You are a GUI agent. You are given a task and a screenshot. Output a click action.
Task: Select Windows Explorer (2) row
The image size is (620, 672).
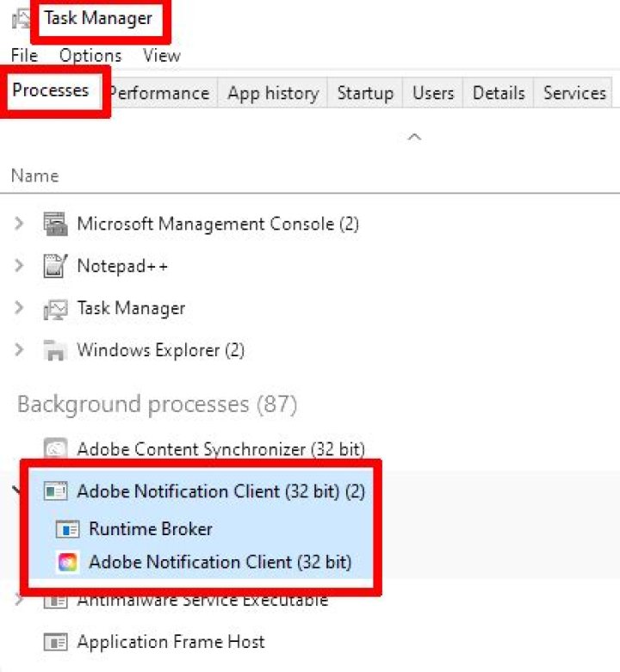coord(310,349)
